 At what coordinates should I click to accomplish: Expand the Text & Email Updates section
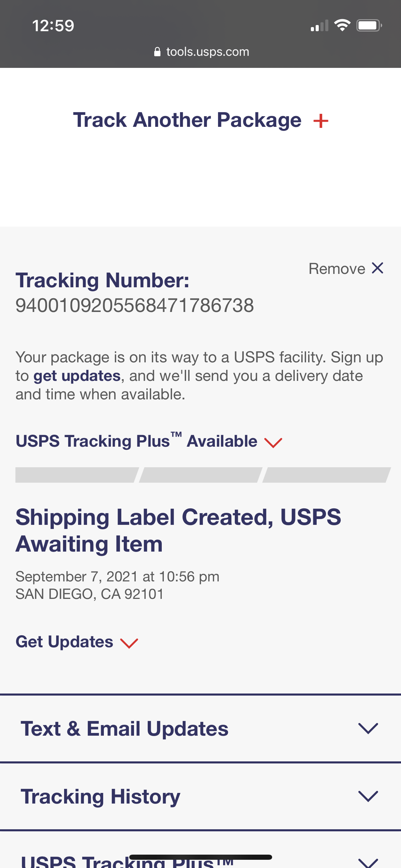tap(200, 728)
